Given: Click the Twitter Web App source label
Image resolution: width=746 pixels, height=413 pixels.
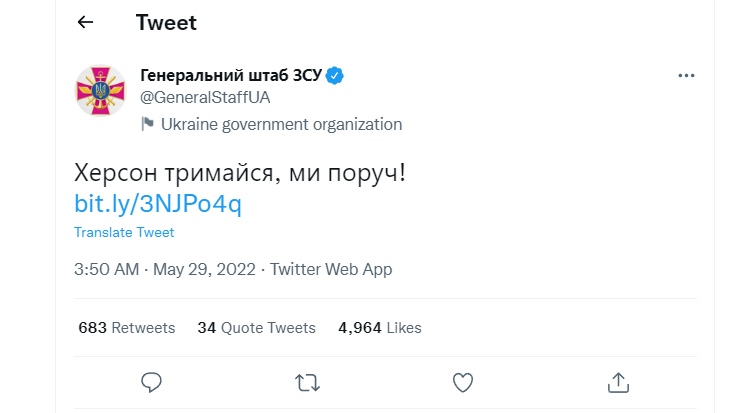Looking at the screenshot, I should [331, 269].
